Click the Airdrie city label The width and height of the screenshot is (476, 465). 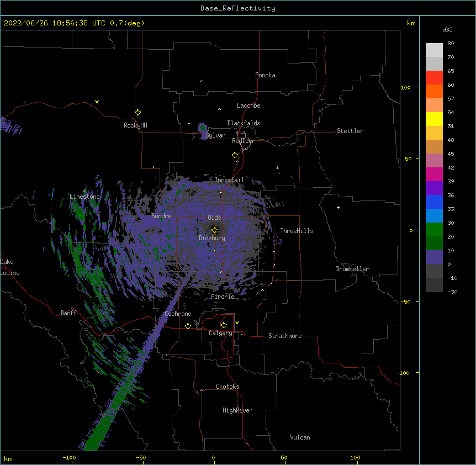(x=223, y=297)
